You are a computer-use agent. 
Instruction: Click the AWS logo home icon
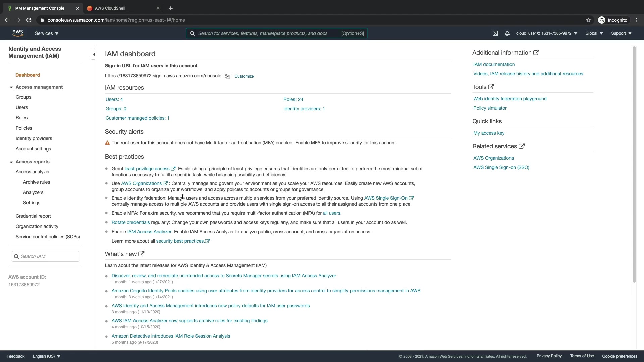click(x=18, y=33)
